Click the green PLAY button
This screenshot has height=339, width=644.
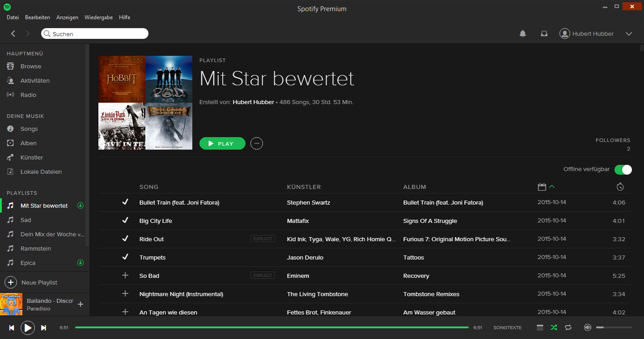(x=222, y=143)
